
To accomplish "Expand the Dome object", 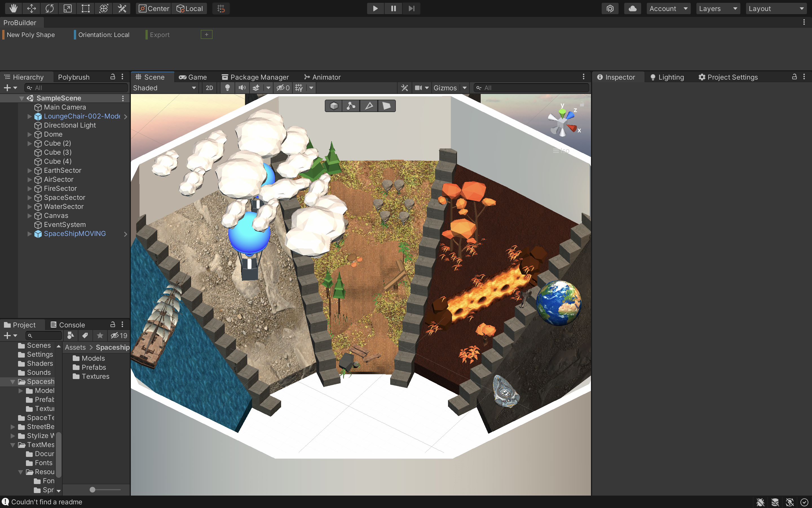I will point(30,134).
